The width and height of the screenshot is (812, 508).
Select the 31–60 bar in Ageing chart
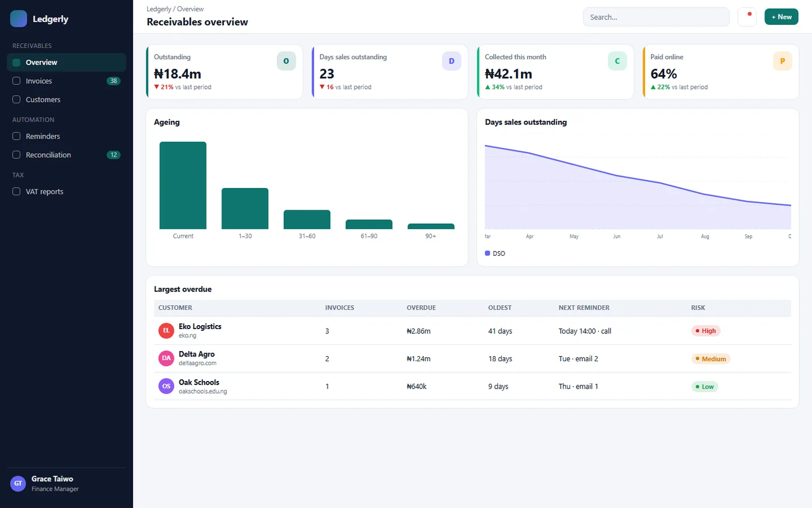[x=307, y=219]
